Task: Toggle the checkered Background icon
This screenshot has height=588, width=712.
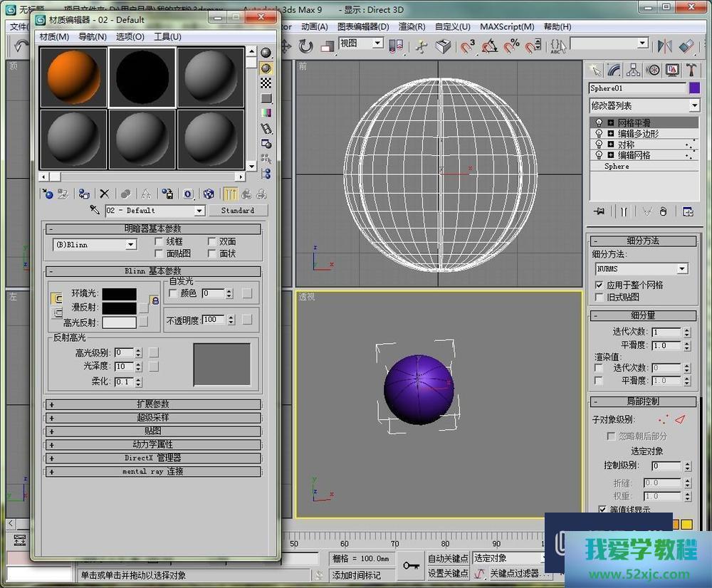Action: click(266, 83)
